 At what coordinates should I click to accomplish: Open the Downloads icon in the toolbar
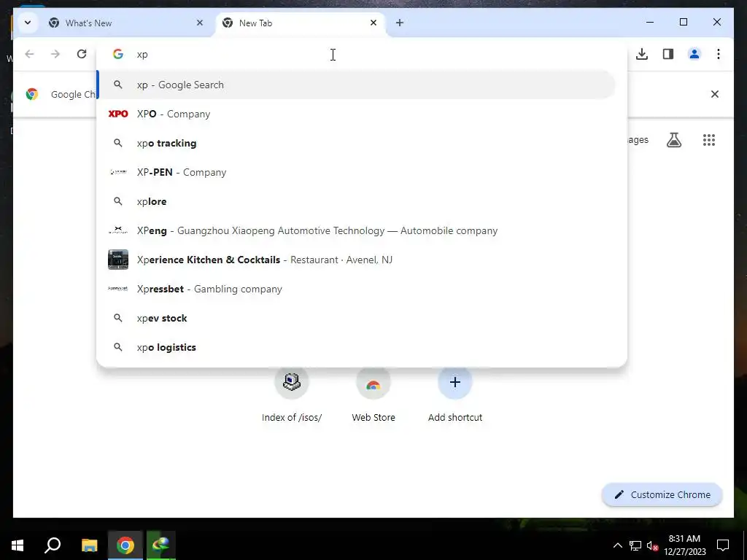click(x=642, y=54)
